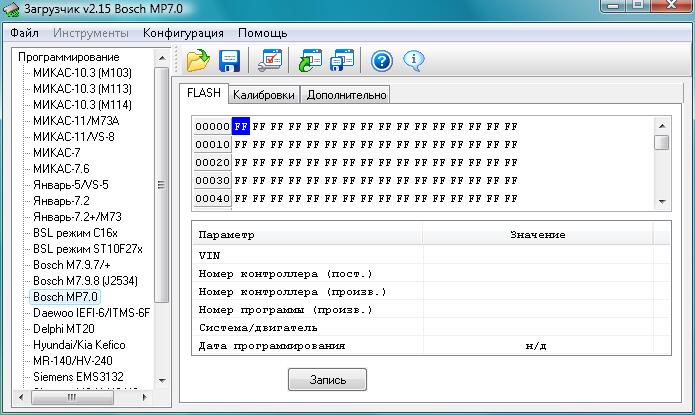Open help with the question mark icon
The height and width of the screenshot is (415, 695).
382,61
